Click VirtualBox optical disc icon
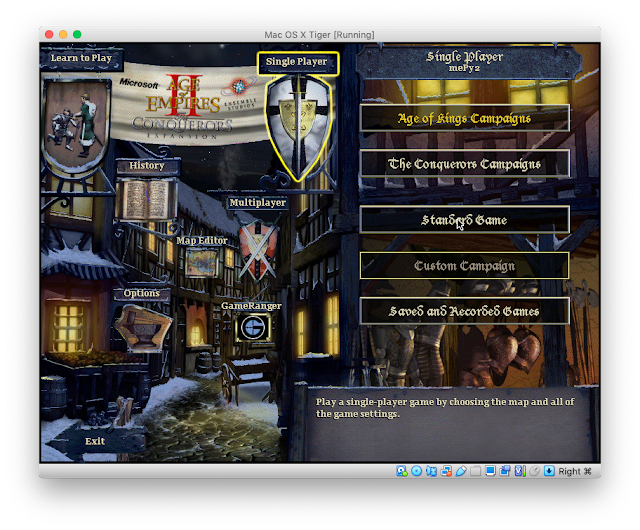640x530 pixels. [416, 471]
